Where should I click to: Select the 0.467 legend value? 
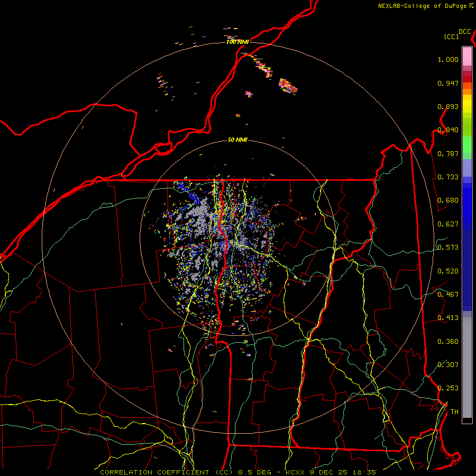448,295
